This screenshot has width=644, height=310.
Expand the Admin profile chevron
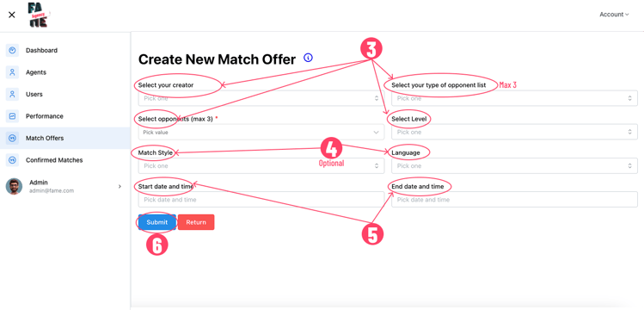(120, 186)
